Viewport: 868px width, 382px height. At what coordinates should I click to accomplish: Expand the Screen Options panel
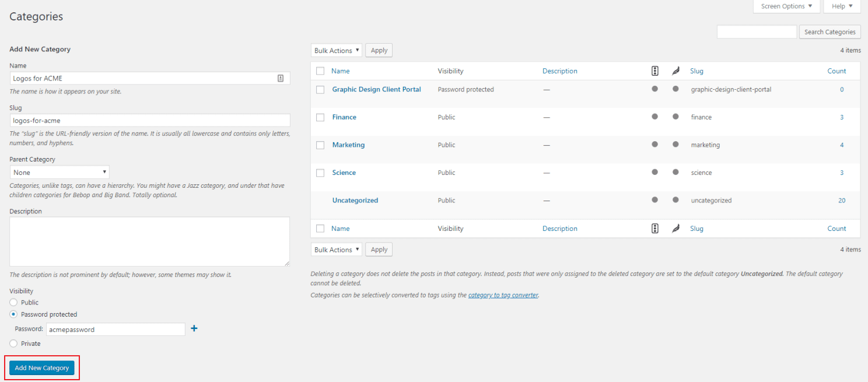786,6
